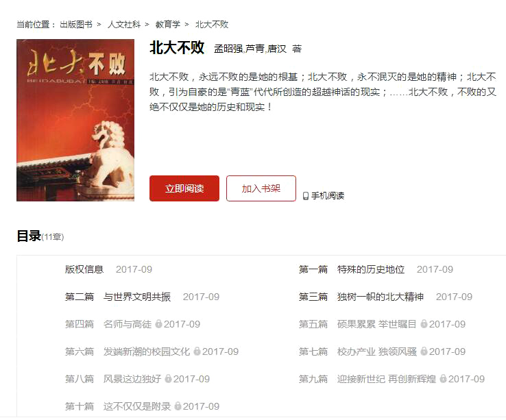
Task: Open chapter 第二篇 与世界文明共振
Action: pos(118,297)
